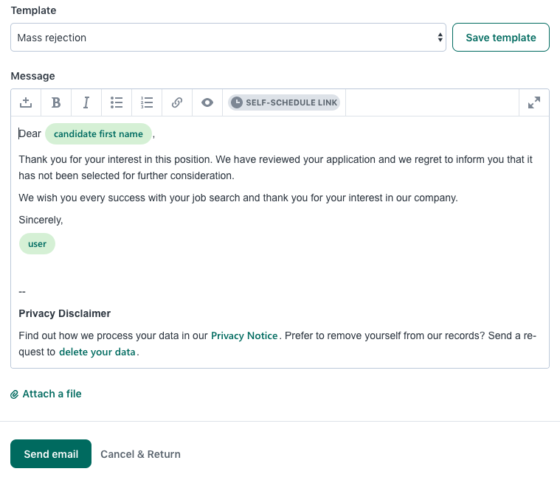This screenshot has width=560, height=477.
Task: Open the Mass rejection template dropdown
Action: coord(228,37)
